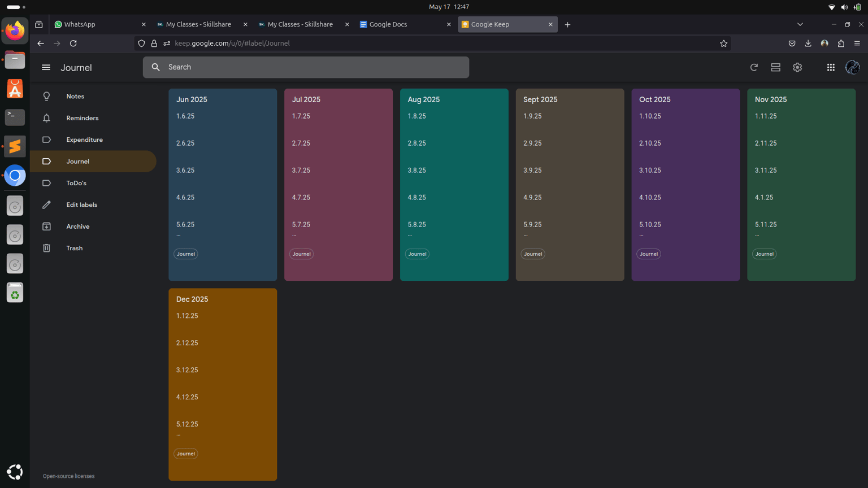Select the Expenditure label
The image size is (868, 488).
(93, 140)
